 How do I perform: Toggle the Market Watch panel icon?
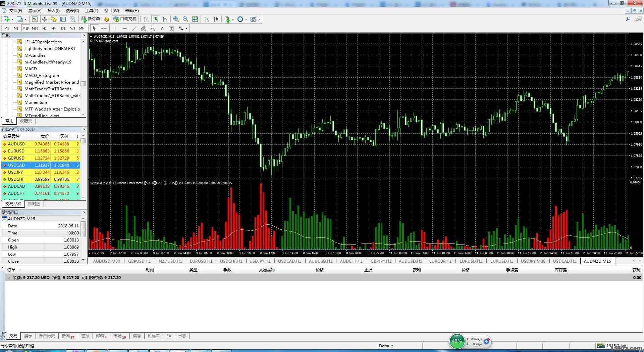(x=35, y=19)
